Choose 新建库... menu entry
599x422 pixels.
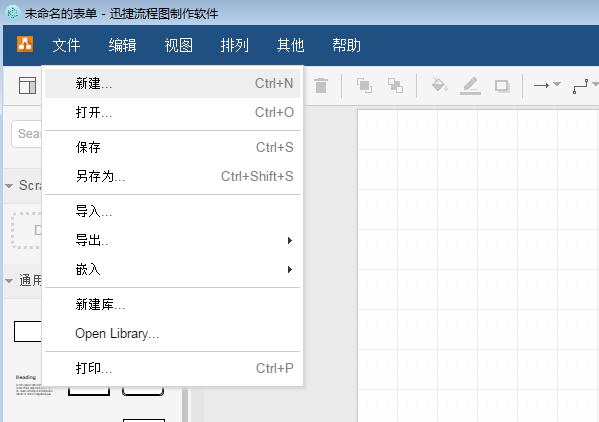click(172, 304)
